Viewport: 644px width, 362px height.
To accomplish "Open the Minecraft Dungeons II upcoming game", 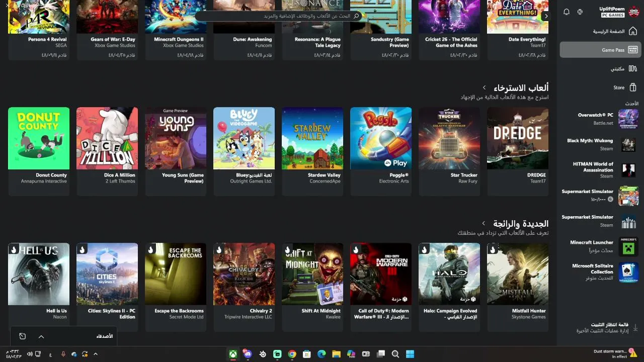I will point(176,30).
